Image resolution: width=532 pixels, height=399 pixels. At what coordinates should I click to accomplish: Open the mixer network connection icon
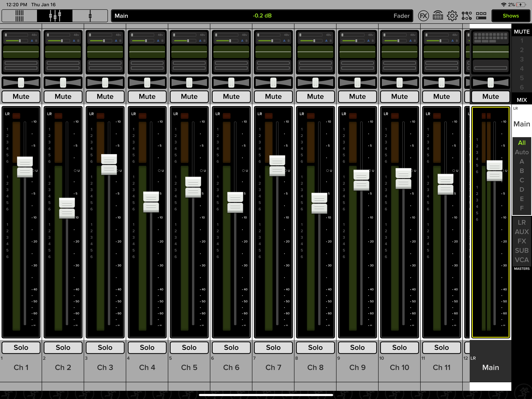click(438, 16)
